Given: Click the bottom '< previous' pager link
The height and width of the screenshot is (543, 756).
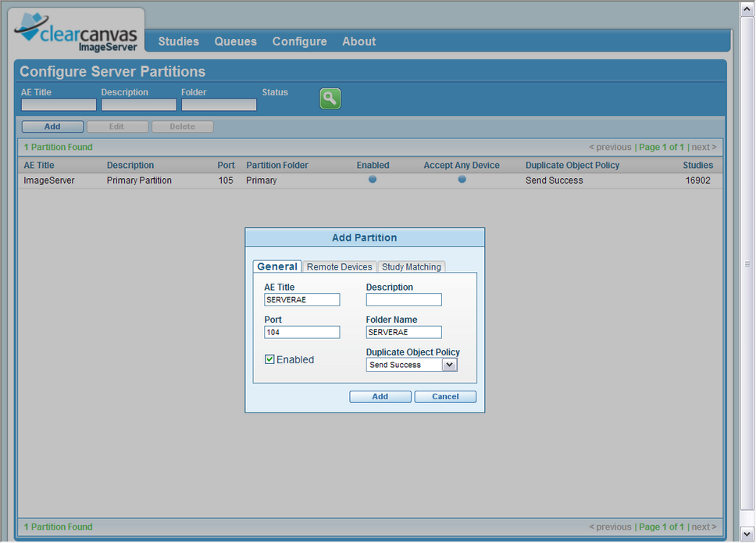Looking at the screenshot, I should (x=610, y=527).
